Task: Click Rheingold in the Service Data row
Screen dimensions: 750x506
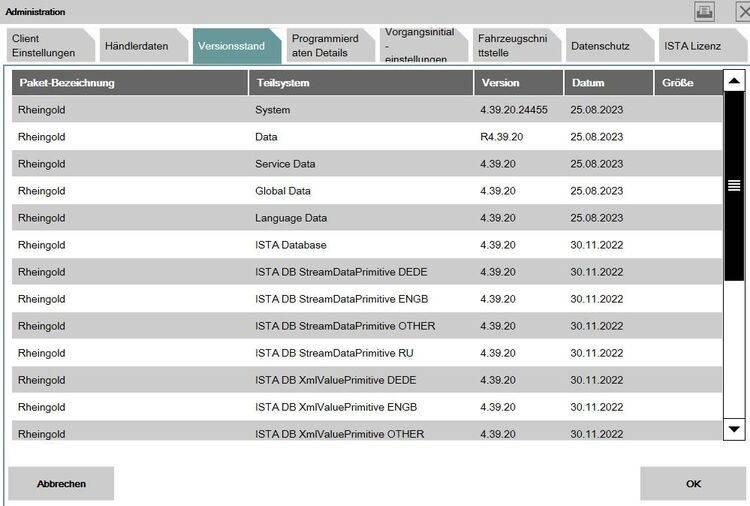Action: [42, 164]
